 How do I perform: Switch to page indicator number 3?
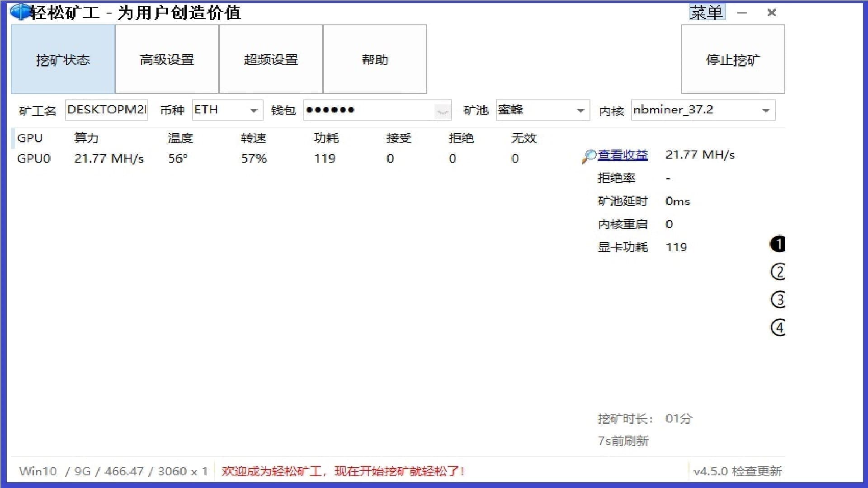pos(778,299)
